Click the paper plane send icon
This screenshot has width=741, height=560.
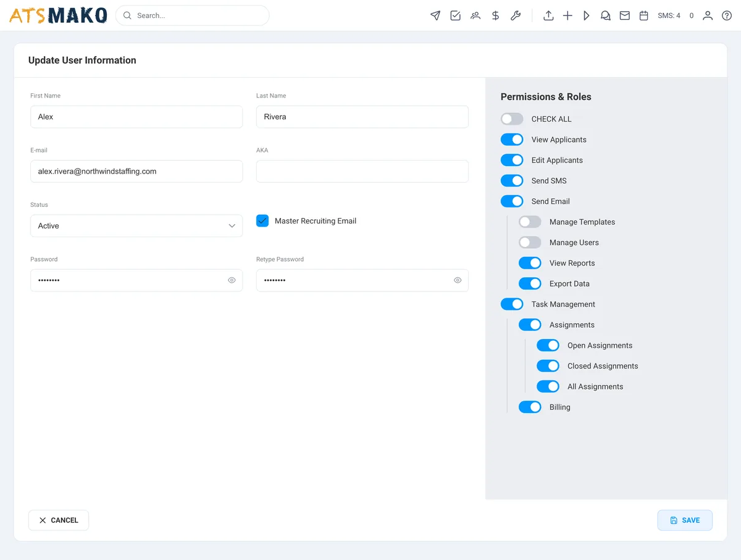[435, 15]
